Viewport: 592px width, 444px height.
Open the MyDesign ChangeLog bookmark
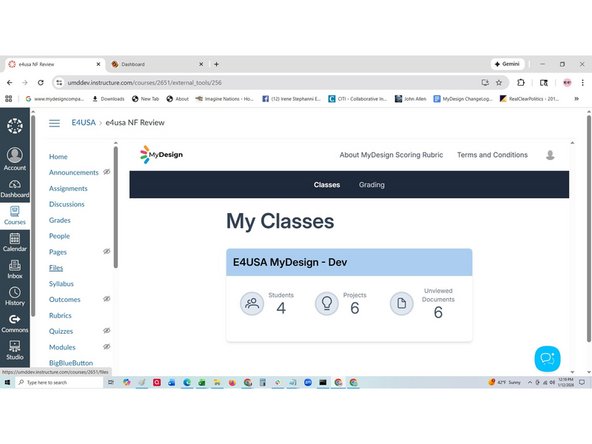pyautogui.click(x=463, y=99)
